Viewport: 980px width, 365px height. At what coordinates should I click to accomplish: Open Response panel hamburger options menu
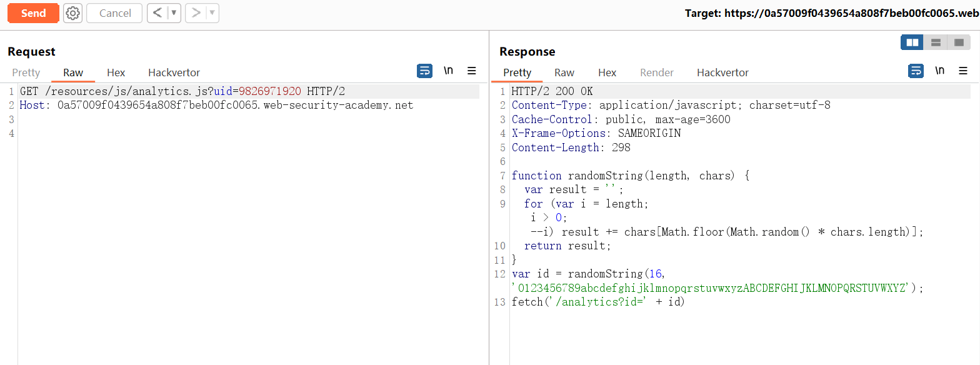[963, 71]
